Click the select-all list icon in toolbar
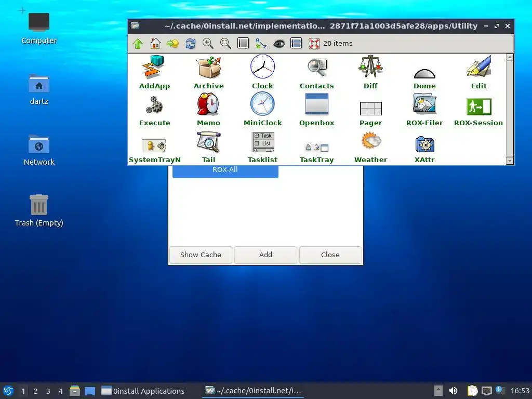The height and width of the screenshot is (399, 532). pyautogui.click(x=296, y=44)
